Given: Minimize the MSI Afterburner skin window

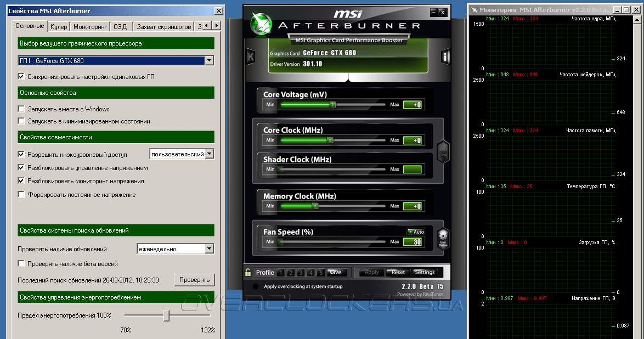Looking at the screenshot, I should (x=433, y=12).
